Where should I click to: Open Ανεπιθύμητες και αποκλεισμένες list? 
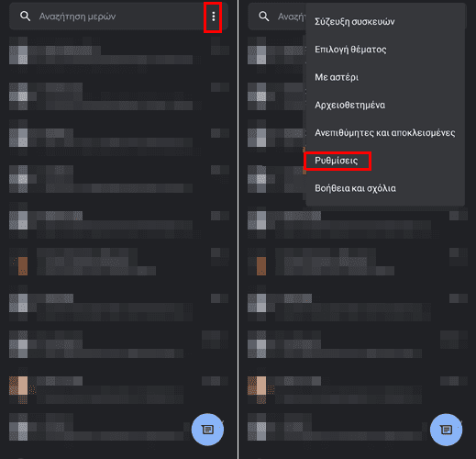tap(385, 133)
